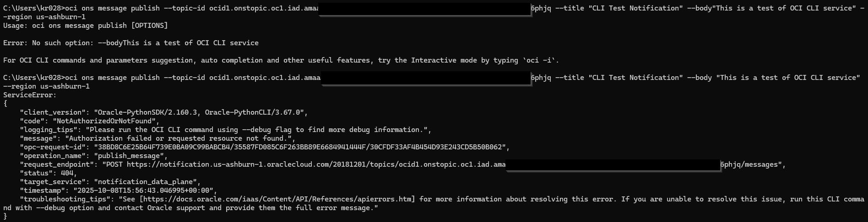Click the redacted black bar in first command
The width and height of the screenshot is (868, 222).
424,9
